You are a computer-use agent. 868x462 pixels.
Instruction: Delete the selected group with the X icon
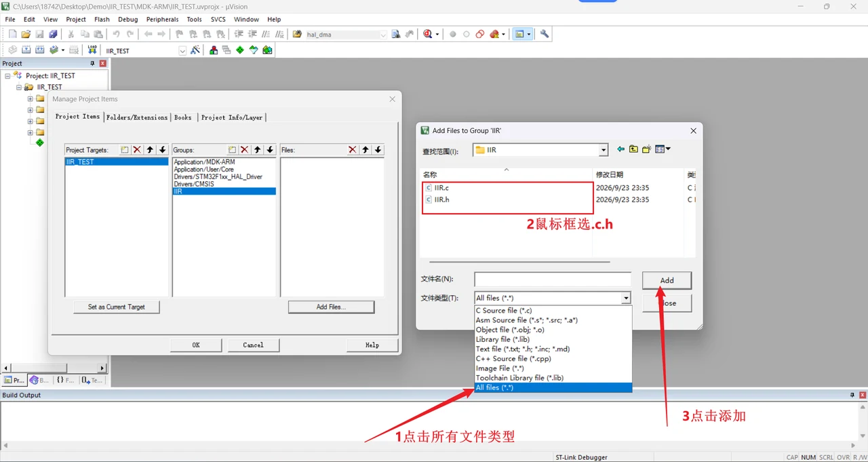[245, 149]
